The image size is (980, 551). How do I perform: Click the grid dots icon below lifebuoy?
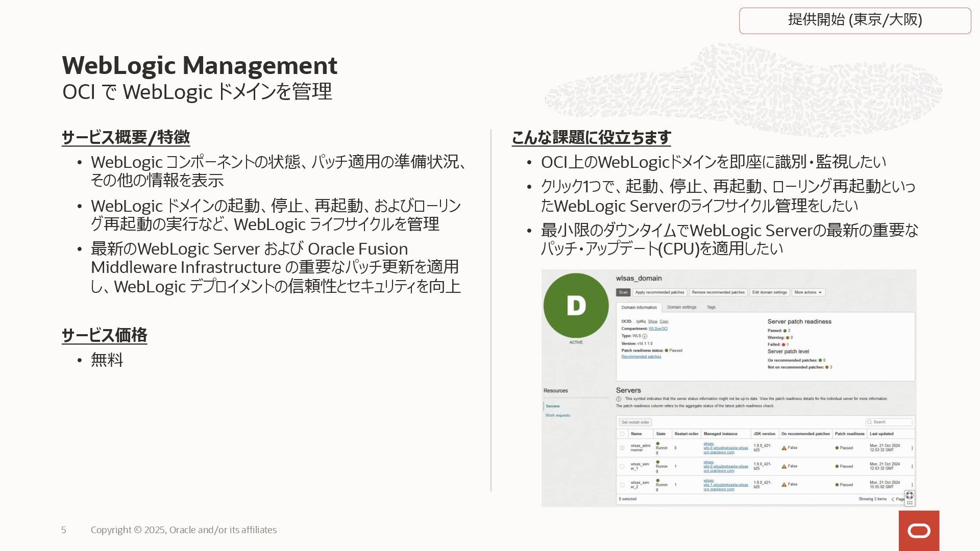click(910, 503)
